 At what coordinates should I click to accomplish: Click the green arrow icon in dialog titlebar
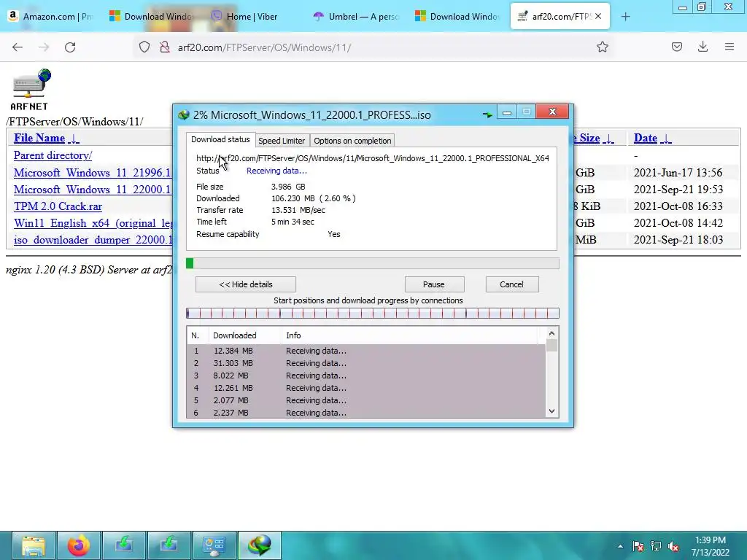(487, 114)
